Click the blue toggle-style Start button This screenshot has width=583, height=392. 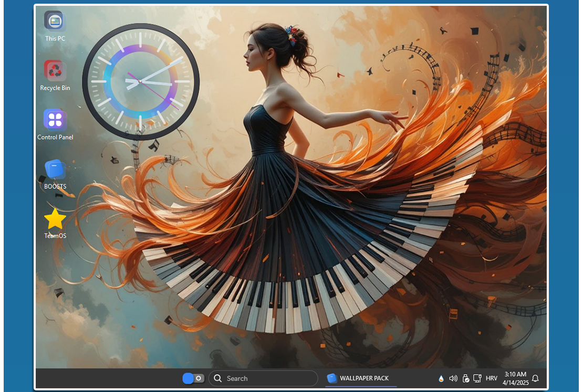(x=193, y=378)
